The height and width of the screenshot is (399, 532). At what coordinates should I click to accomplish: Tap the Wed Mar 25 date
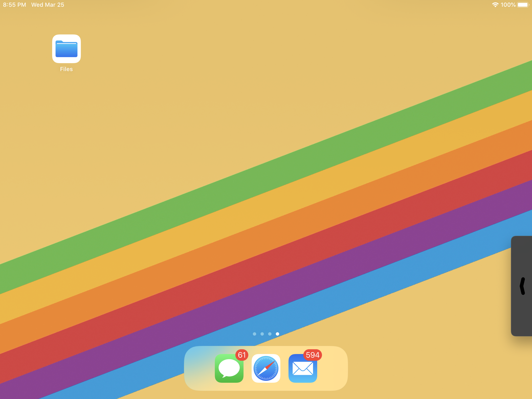tap(48, 5)
